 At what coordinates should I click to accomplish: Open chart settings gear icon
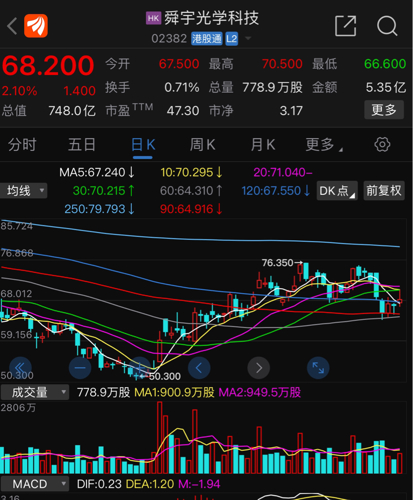[382, 145]
